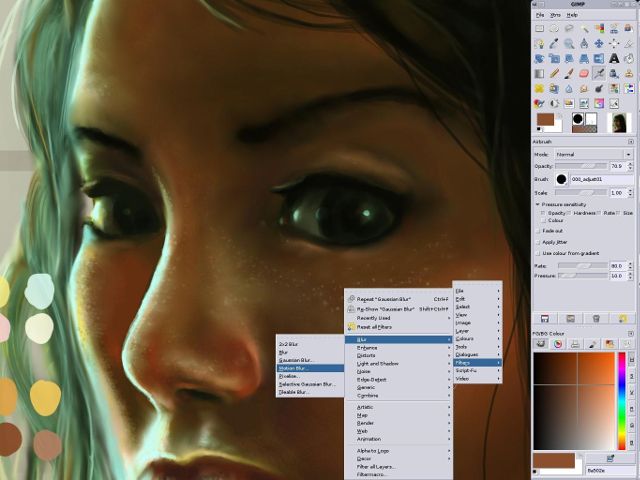Click the toolbox foreground brown colour swatch
Viewport: 640px width, 480px height.
click(x=545, y=120)
